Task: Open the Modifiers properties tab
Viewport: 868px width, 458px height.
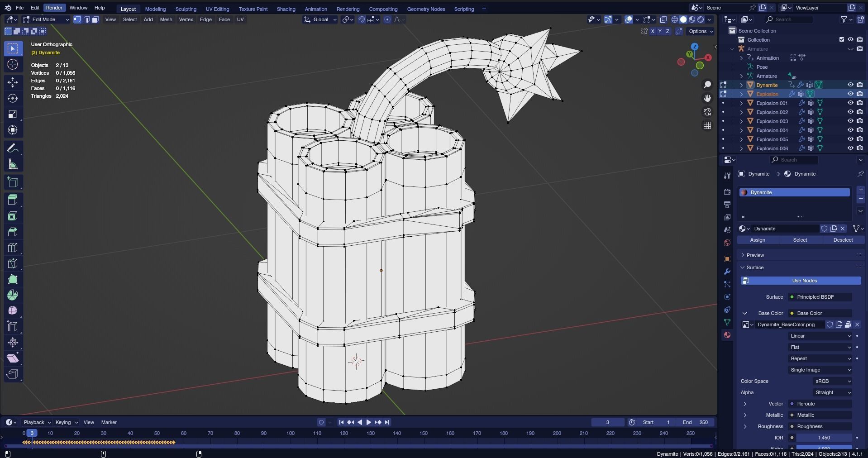Action: click(727, 272)
